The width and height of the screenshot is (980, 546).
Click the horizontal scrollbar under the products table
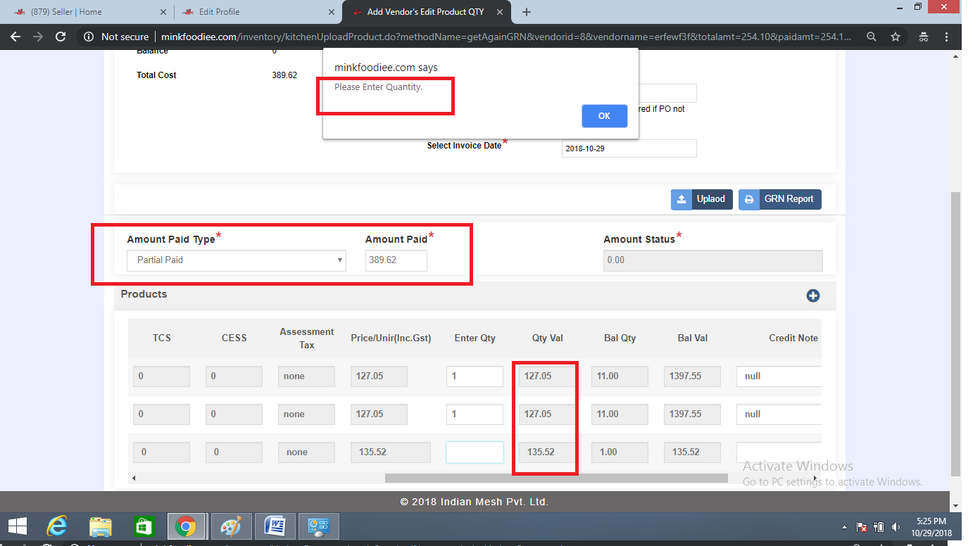pyautogui.click(x=556, y=478)
